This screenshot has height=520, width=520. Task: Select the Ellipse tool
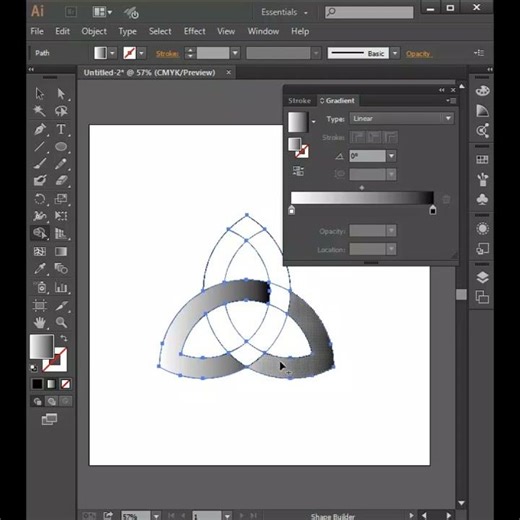[61, 146]
